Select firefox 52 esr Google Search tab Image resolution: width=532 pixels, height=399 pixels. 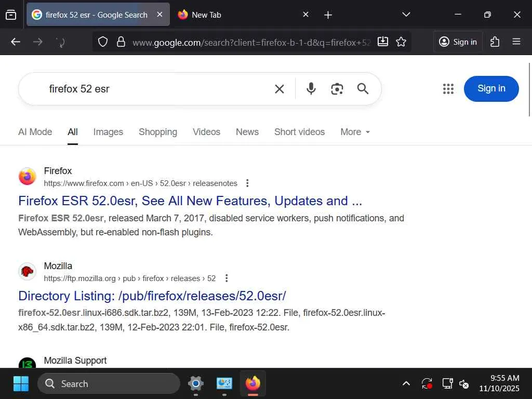click(x=98, y=15)
